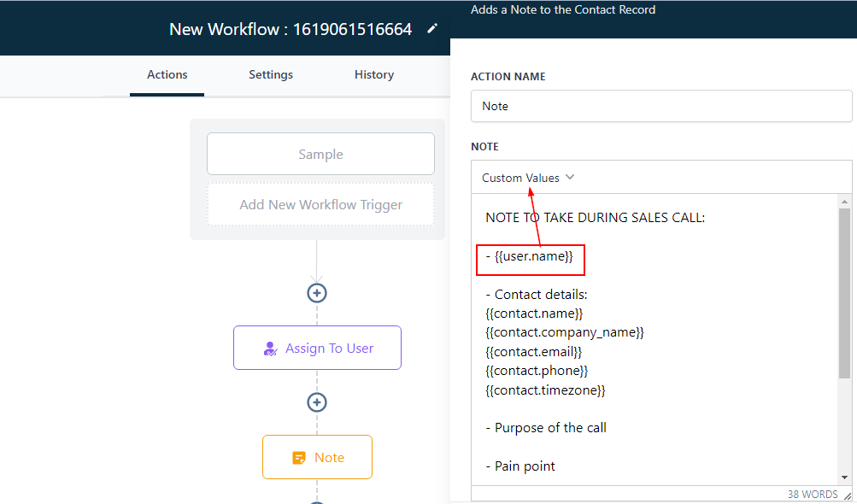View the History tab
The height and width of the screenshot is (504, 857).
(374, 75)
